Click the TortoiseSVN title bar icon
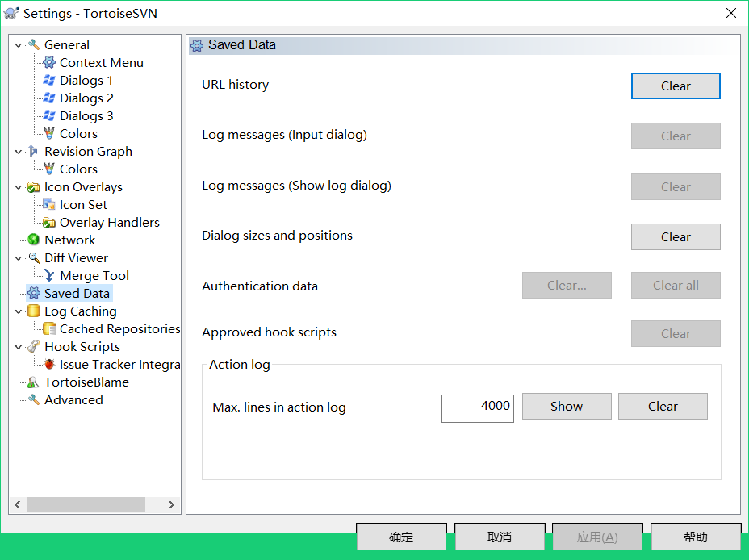This screenshot has width=749, height=560. tap(11, 13)
